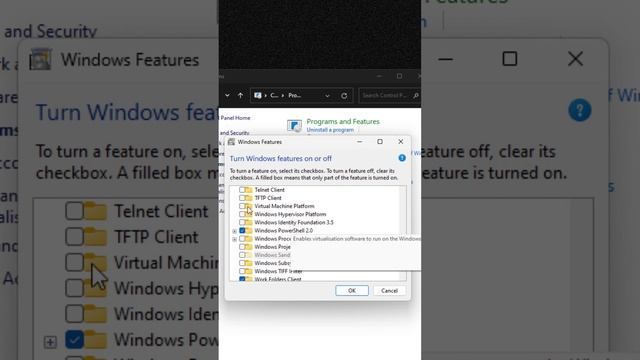Maximize the small Windows Features dialog
640x360 pixels.
(380, 142)
